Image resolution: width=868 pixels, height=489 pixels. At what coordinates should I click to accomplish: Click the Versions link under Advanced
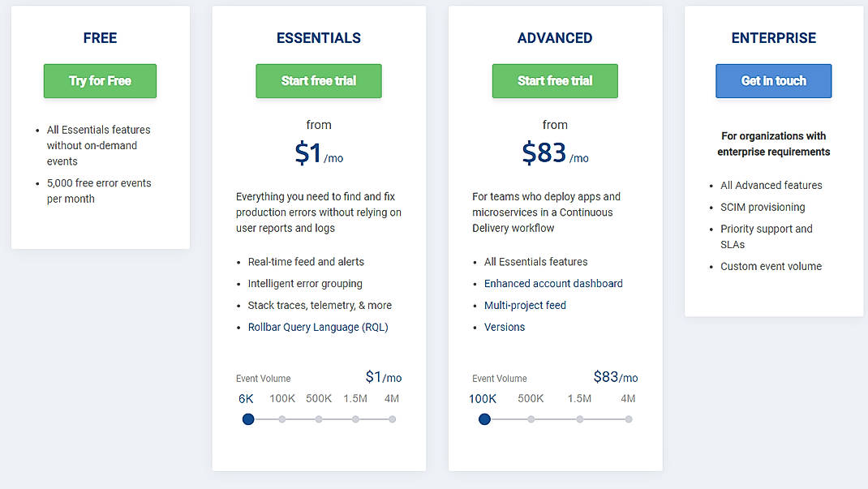[x=505, y=327]
